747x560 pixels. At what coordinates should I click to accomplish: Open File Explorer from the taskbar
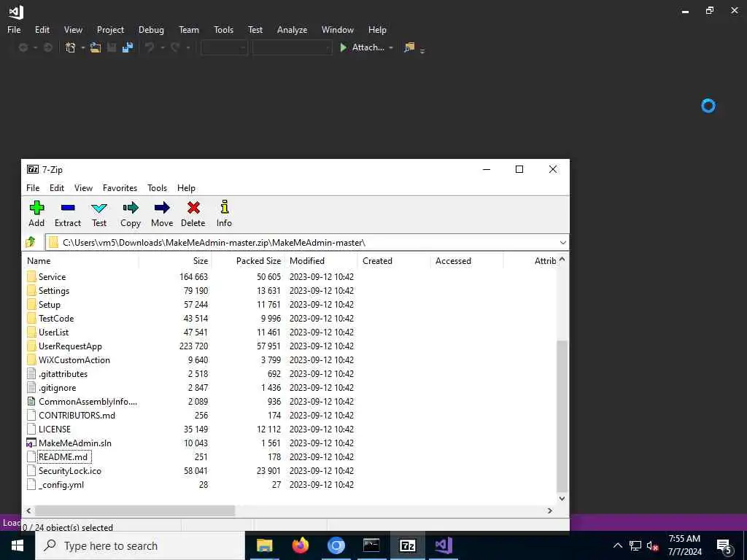264,545
